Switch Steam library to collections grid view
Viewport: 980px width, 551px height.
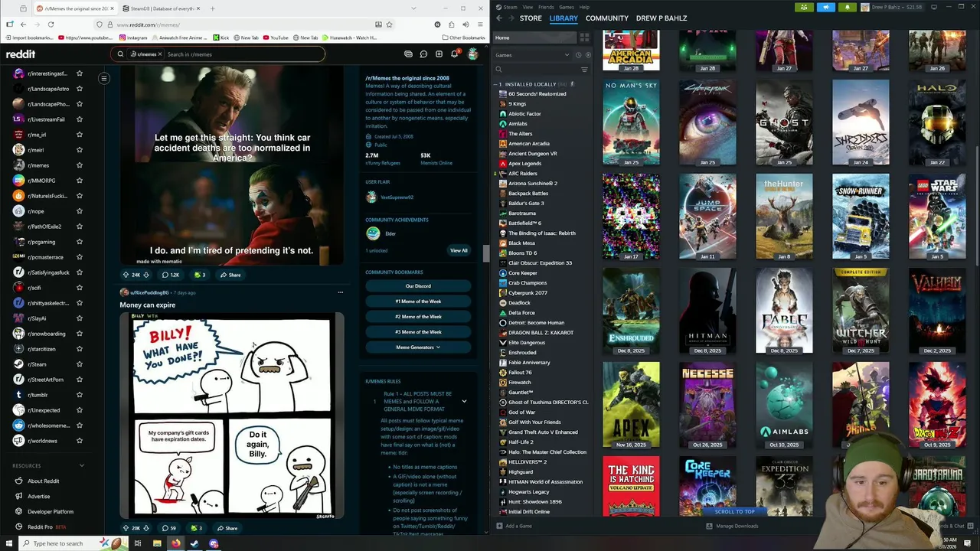click(584, 37)
